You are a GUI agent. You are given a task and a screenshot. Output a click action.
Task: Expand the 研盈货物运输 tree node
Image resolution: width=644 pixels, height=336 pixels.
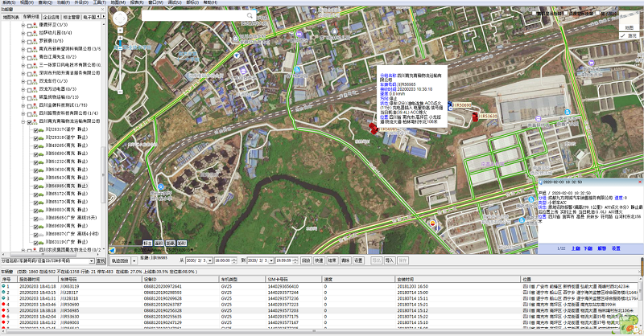tap(23, 96)
